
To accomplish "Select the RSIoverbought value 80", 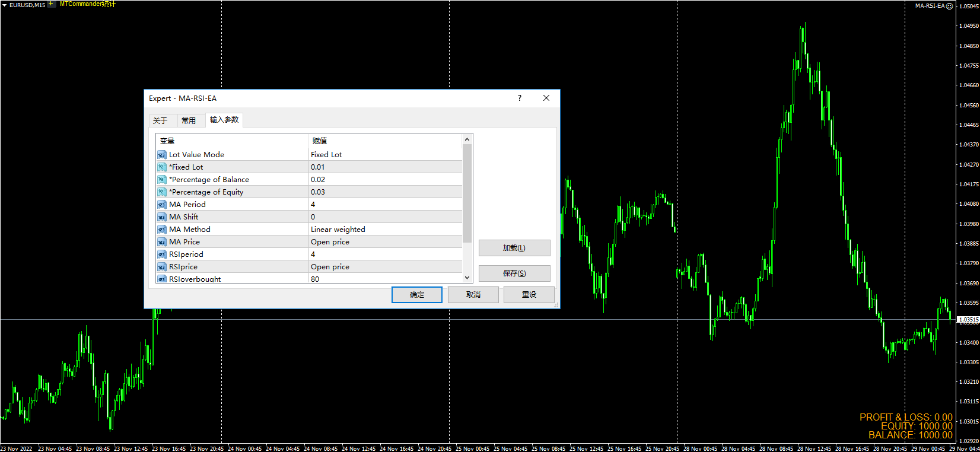I will click(x=386, y=278).
